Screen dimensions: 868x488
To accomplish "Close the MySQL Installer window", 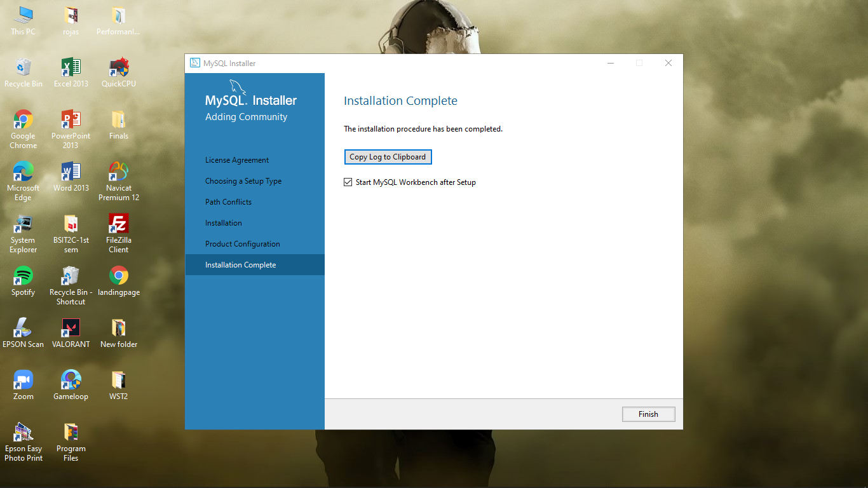I will pos(668,63).
